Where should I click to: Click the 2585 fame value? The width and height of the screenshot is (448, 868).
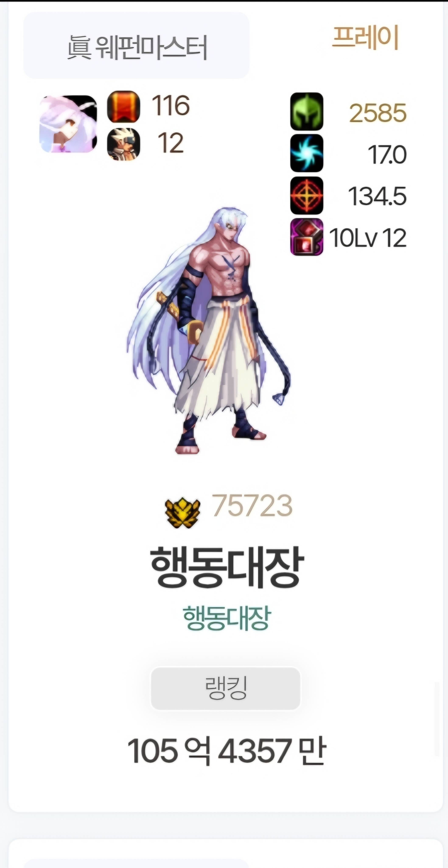[378, 113]
